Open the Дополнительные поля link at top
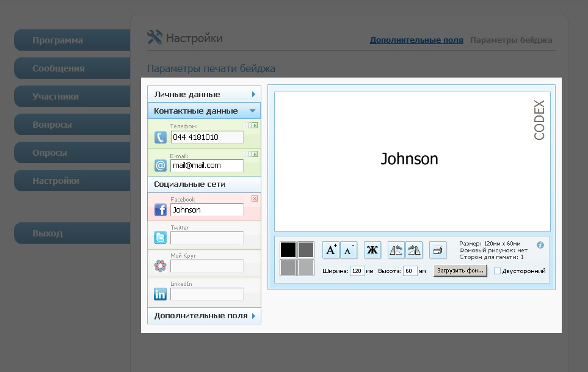 pos(416,40)
